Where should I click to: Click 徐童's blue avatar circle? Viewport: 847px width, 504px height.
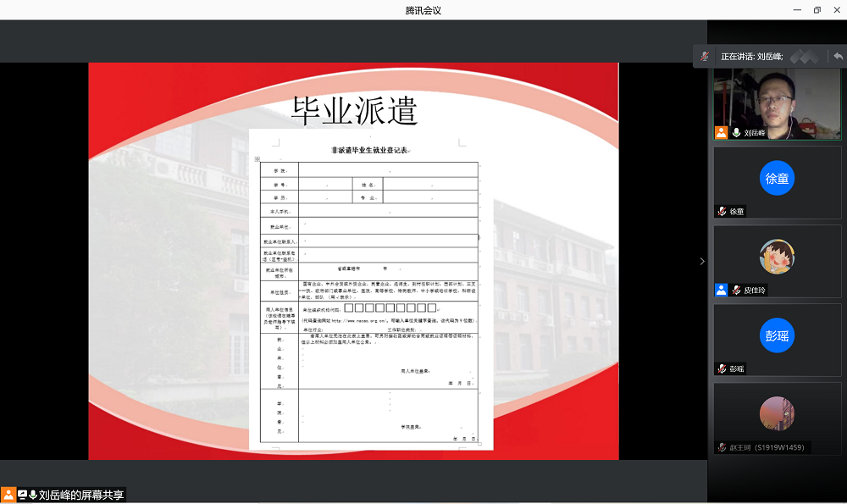point(777,179)
